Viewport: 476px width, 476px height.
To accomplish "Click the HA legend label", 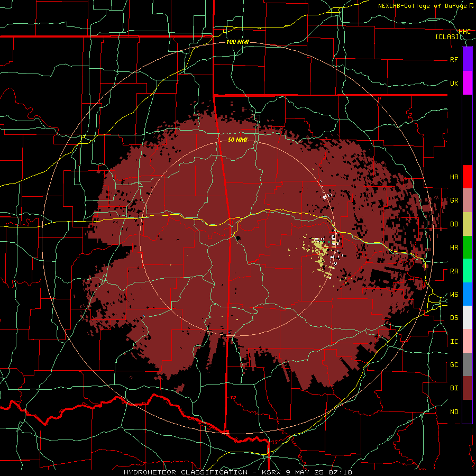I will (454, 177).
